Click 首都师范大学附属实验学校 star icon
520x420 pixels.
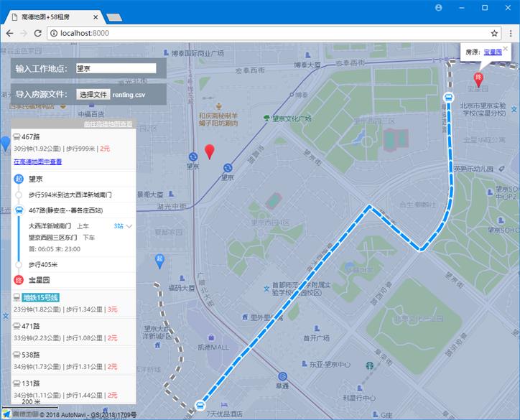[x=266, y=289]
